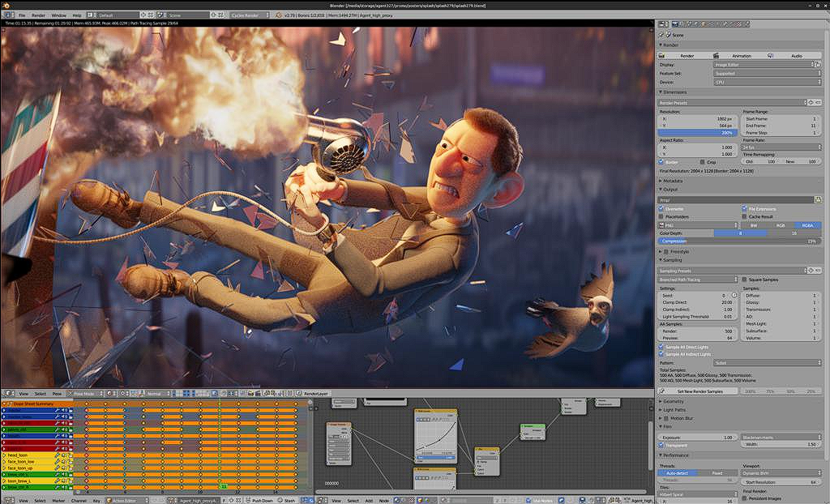Click the Blender logo info editor icon
This screenshot has width=830, height=504.
tap(6, 15)
